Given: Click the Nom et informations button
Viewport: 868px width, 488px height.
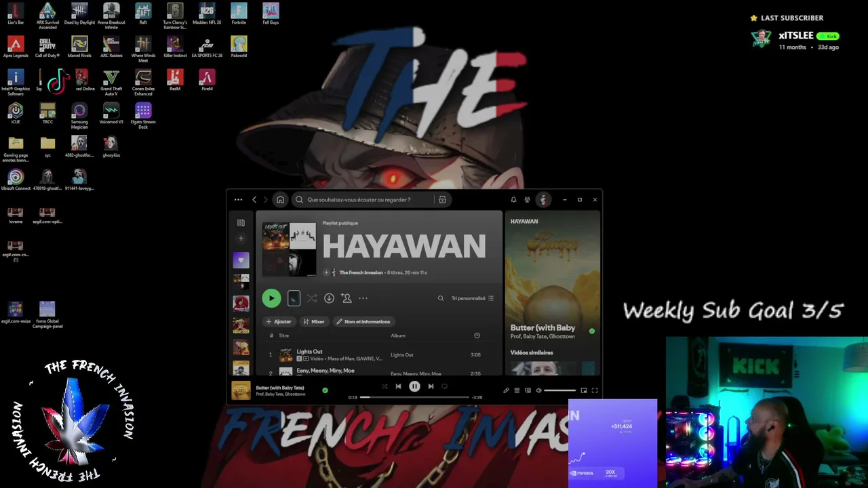Looking at the screenshot, I should [363, 322].
